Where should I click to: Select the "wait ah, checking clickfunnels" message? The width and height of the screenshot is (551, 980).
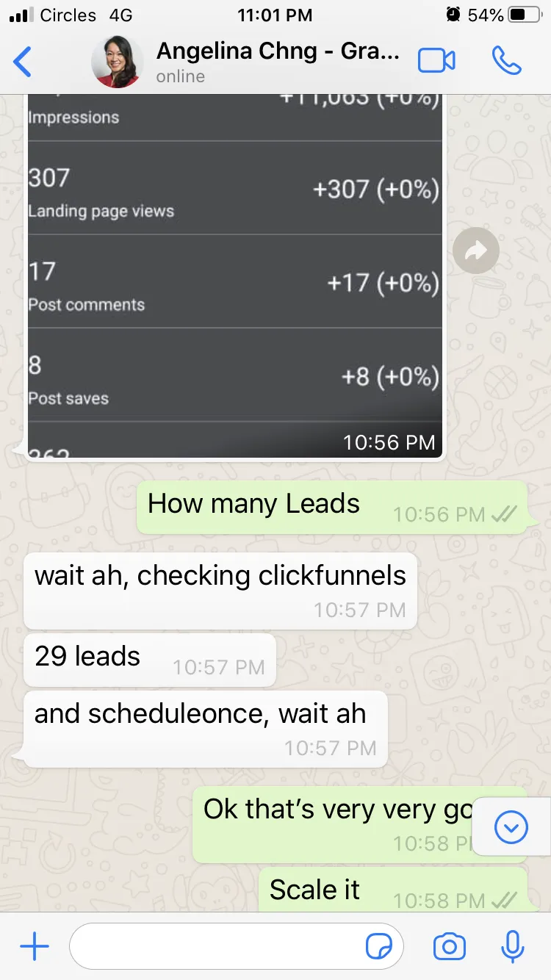[x=220, y=591]
